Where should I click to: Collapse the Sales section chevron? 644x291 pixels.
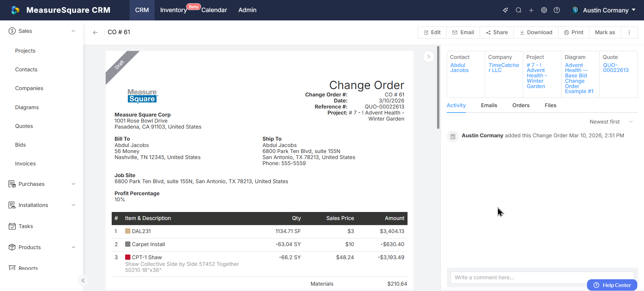coord(73,31)
